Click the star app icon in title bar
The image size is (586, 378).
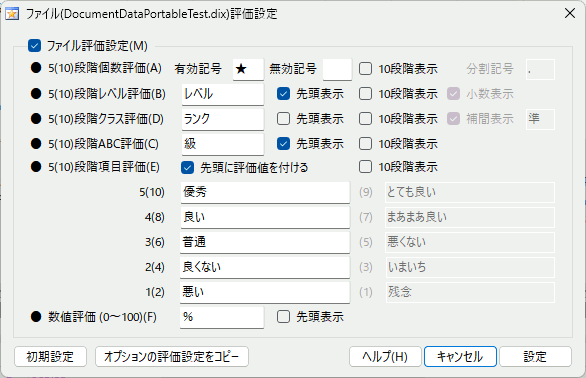coord(12,14)
